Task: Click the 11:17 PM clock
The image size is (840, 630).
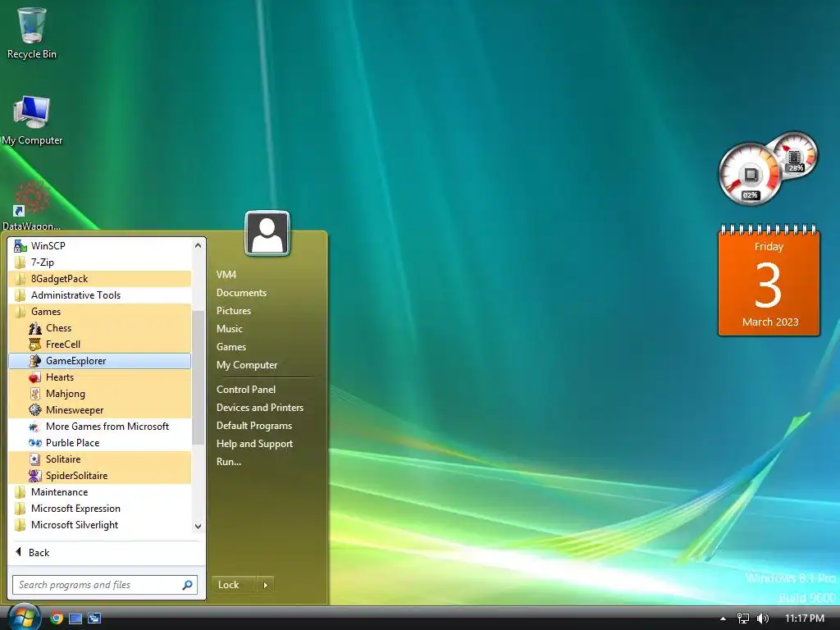Action: 805,619
